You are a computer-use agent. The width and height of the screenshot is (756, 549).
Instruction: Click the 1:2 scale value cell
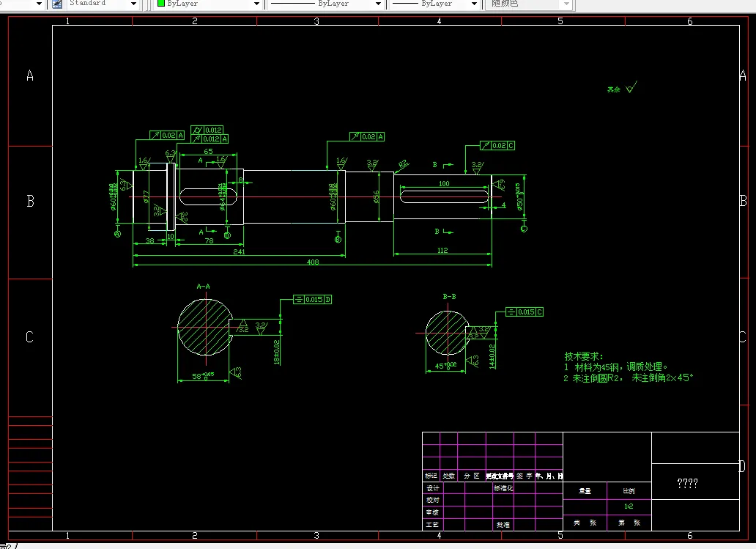coord(629,506)
